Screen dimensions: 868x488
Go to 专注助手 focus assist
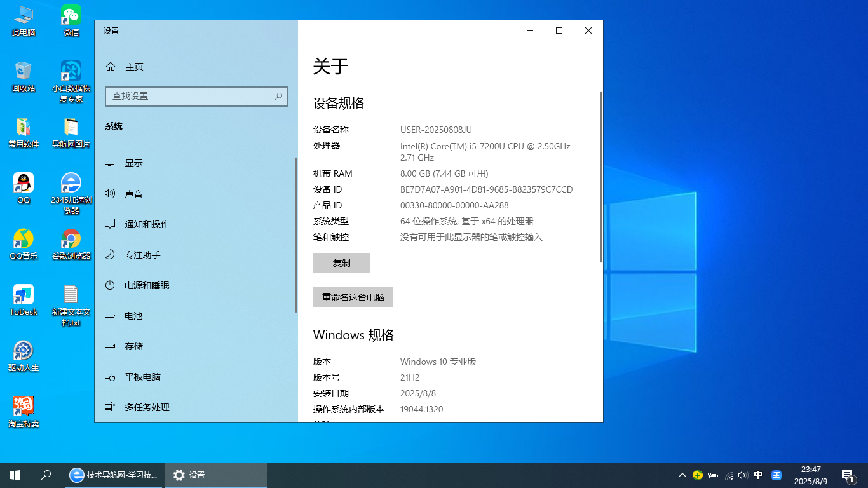142,255
